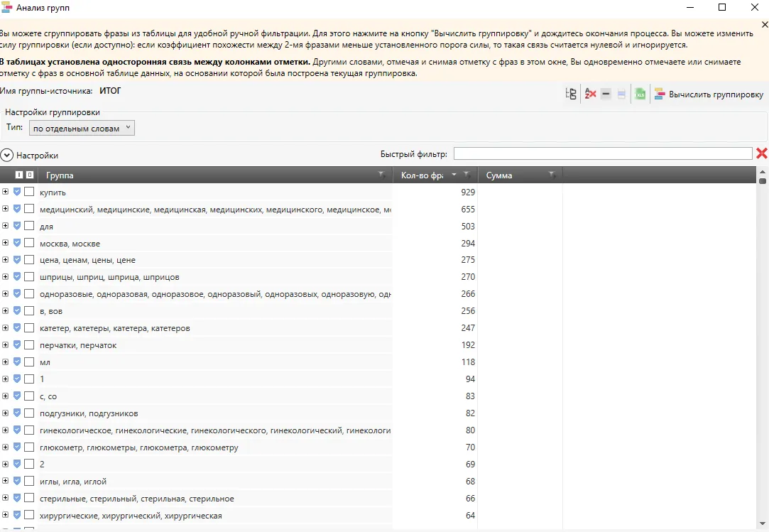769x532 pixels.
Task: Click the mark-all '1' header icon
Action: [19, 175]
